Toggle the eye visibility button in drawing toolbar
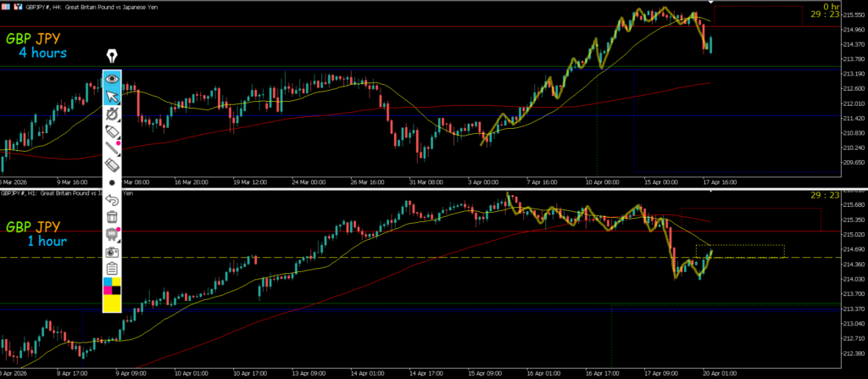 pyautogui.click(x=112, y=79)
